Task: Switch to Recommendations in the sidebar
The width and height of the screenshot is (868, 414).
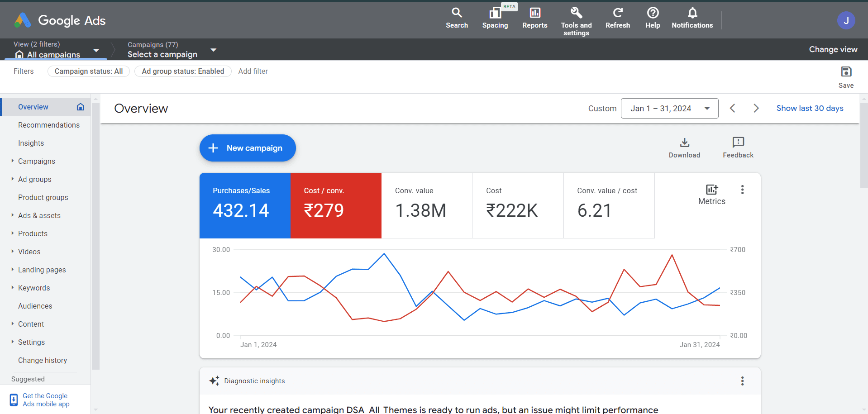Action: (49, 125)
